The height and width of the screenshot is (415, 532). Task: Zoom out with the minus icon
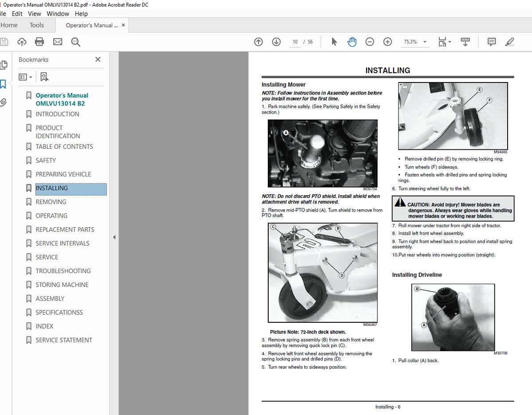pos(370,42)
